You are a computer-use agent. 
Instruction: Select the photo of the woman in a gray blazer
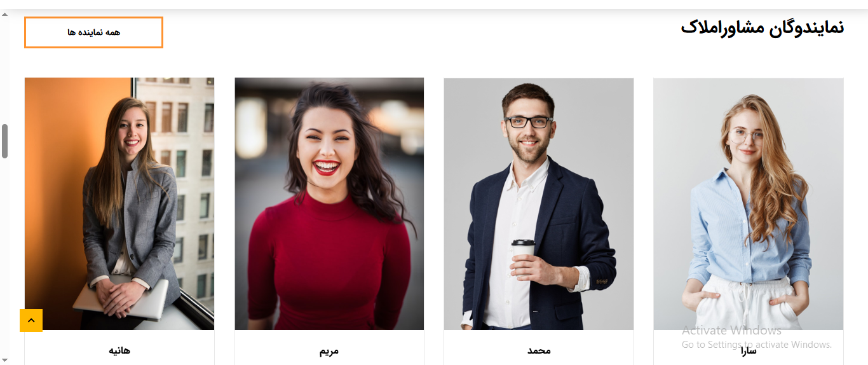[x=119, y=204]
